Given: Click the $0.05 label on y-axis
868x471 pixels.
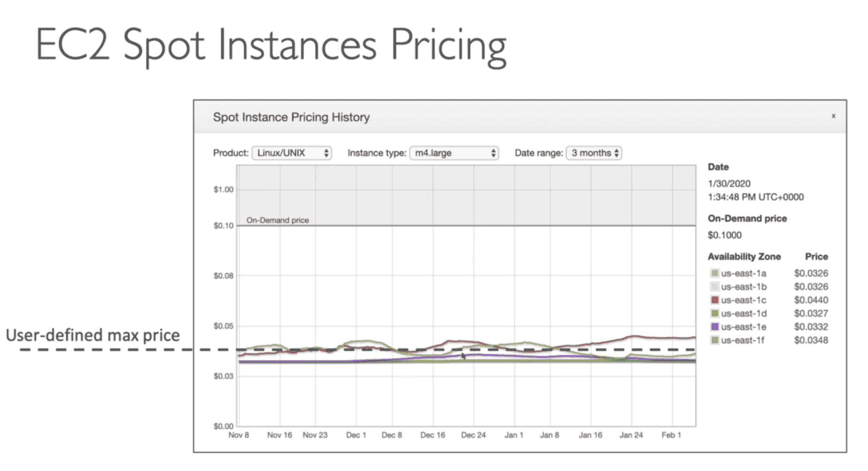Looking at the screenshot, I should pyautogui.click(x=224, y=326).
